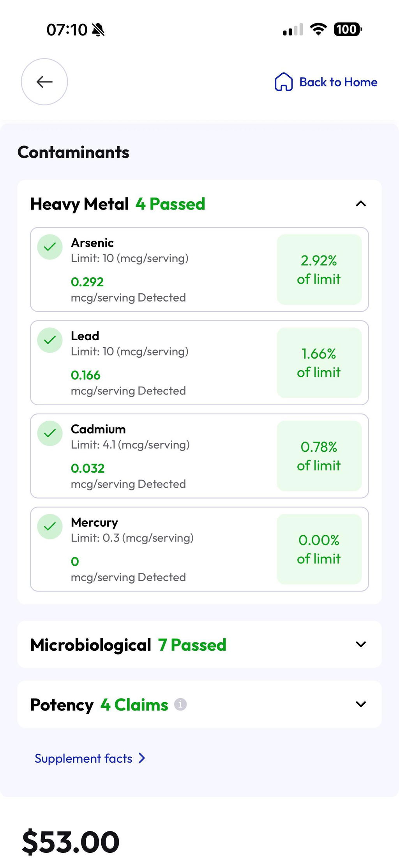Tap the Arsenic 2.92% of limit badge
This screenshot has width=399, height=868.
coord(319,269)
